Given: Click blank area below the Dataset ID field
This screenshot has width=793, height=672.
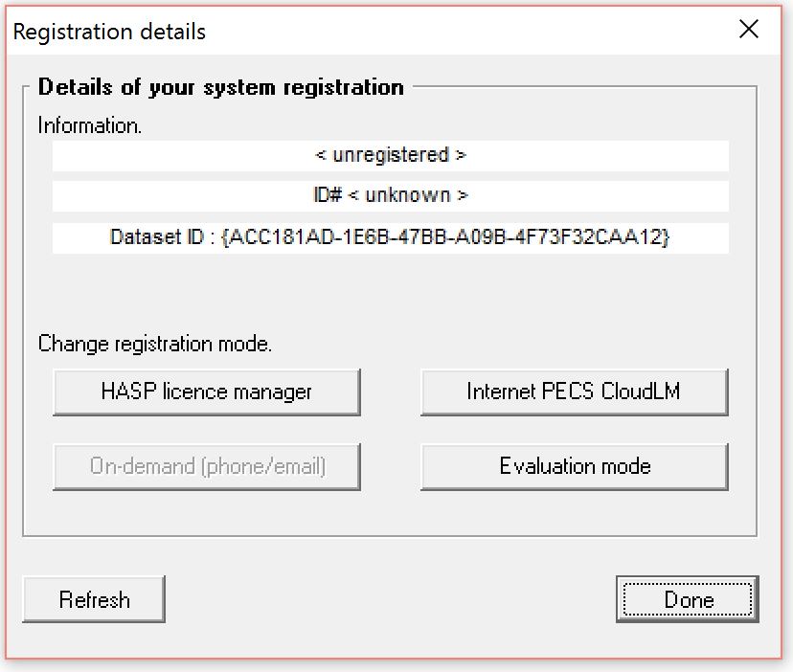Looking at the screenshot, I should point(390,292).
